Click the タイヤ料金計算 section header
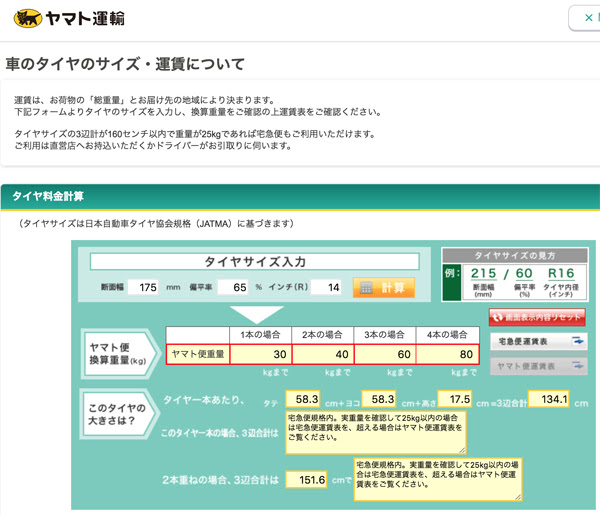Screen dimensions: 600x516 pyautogui.click(x=300, y=196)
